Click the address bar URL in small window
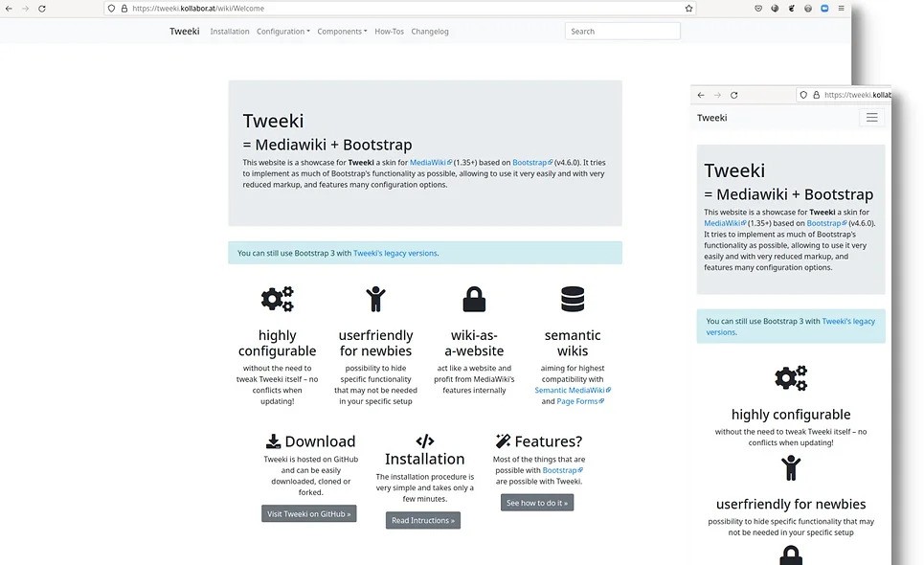The width and height of the screenshot is (924, 565). (857, 95)
